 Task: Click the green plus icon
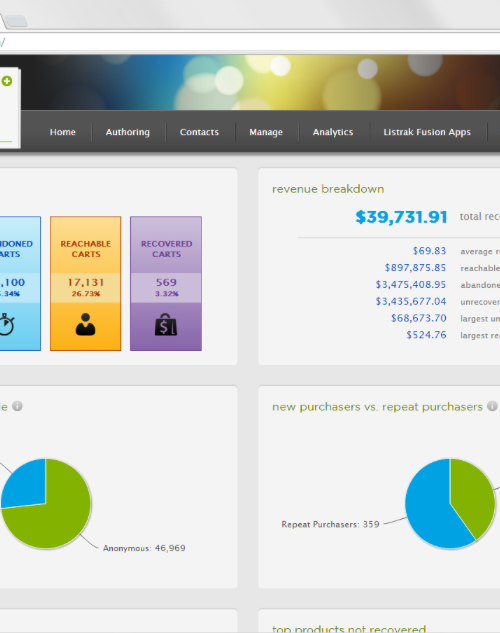[6, 81]
